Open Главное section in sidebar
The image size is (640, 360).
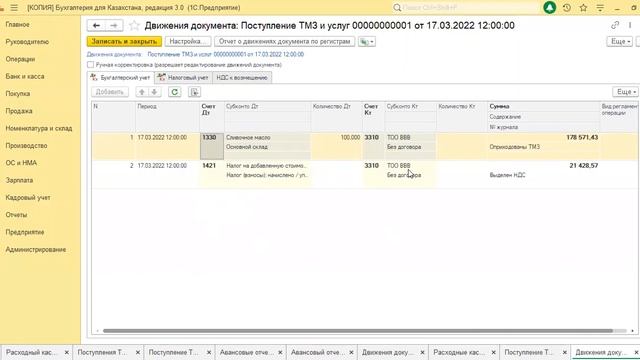coord(18,24)
